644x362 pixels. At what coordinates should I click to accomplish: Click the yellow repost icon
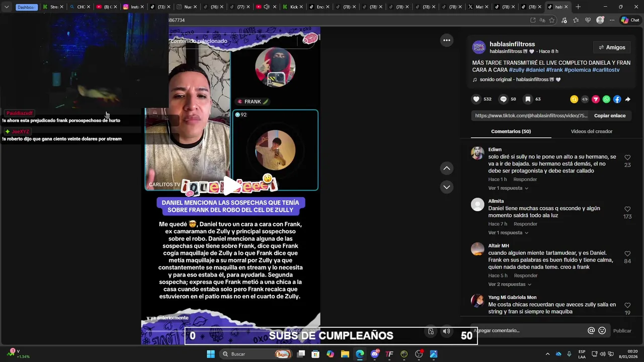574,99
